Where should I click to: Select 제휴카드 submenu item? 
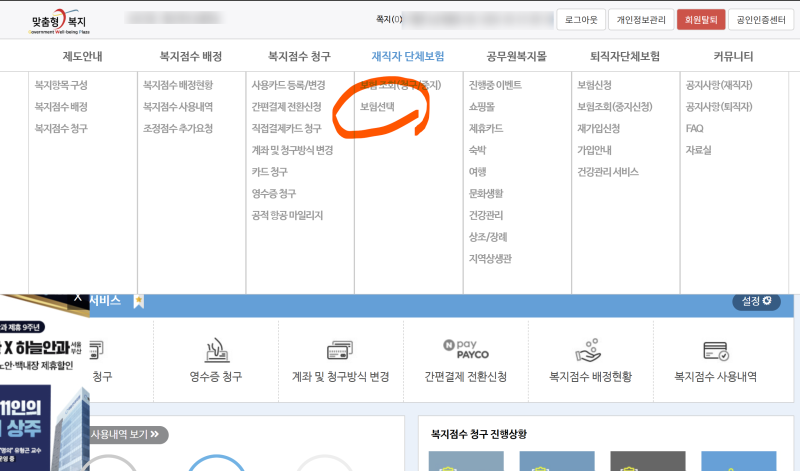pos(486,128)
